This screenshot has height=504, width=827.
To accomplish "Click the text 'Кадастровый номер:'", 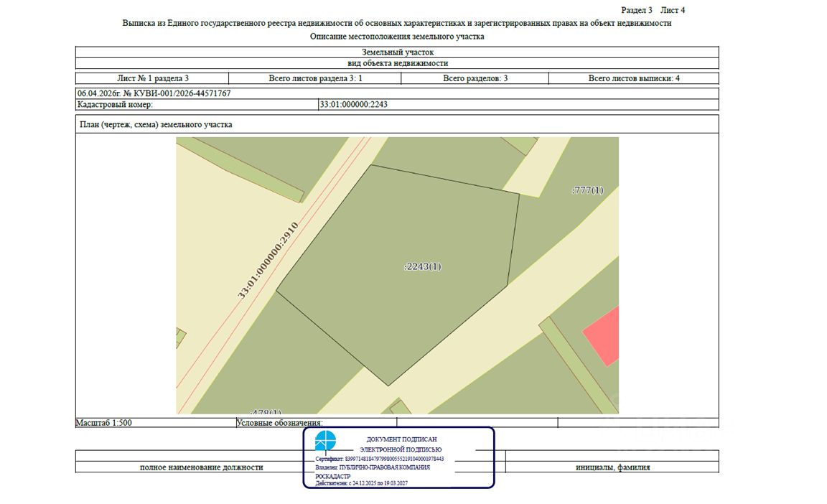I will [115, 104].
